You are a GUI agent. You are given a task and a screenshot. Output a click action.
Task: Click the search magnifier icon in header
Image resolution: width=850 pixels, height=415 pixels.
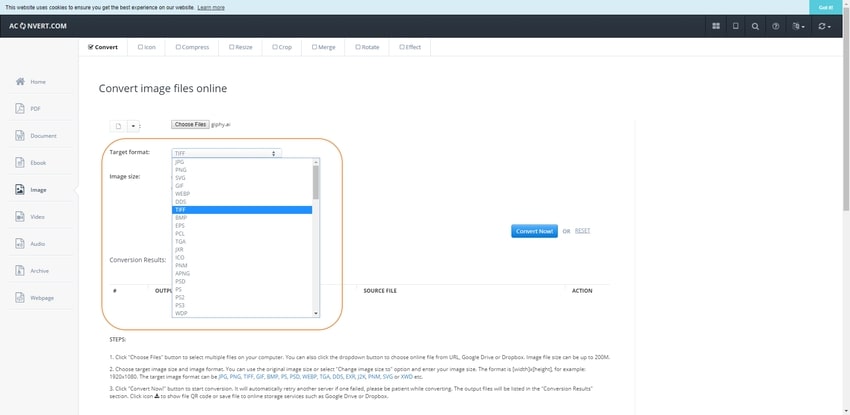tap(755, 27)
